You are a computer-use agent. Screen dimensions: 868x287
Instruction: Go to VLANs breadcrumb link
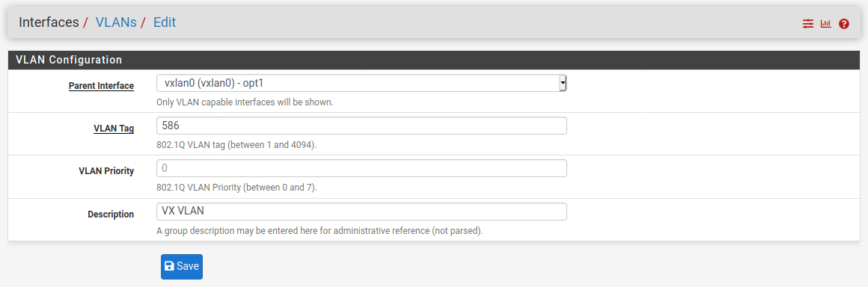(x=116, y=22)
